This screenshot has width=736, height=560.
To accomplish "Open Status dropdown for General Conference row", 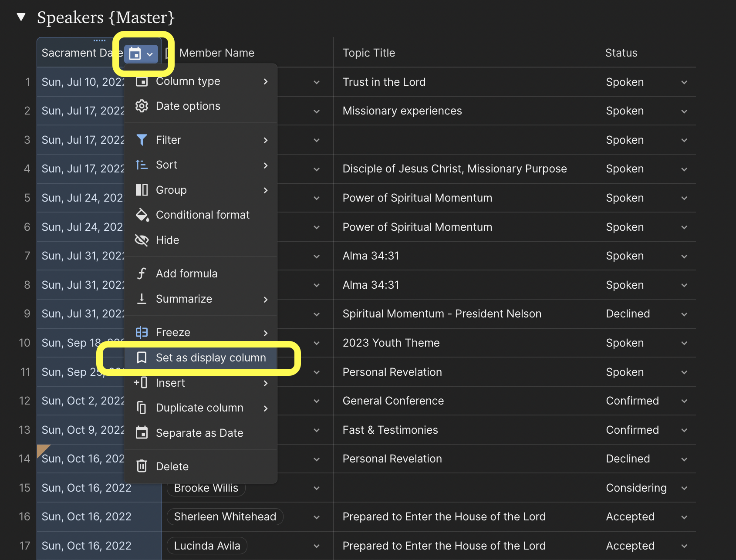I will (x=684, y=401).
